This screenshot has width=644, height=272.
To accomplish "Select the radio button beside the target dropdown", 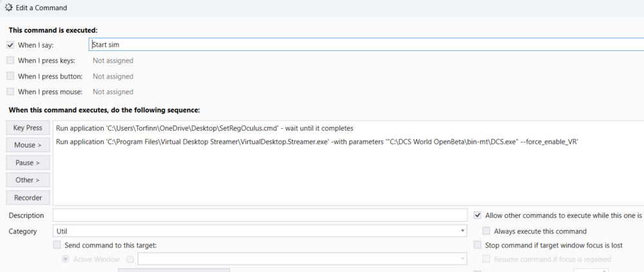I will (130, 259).
